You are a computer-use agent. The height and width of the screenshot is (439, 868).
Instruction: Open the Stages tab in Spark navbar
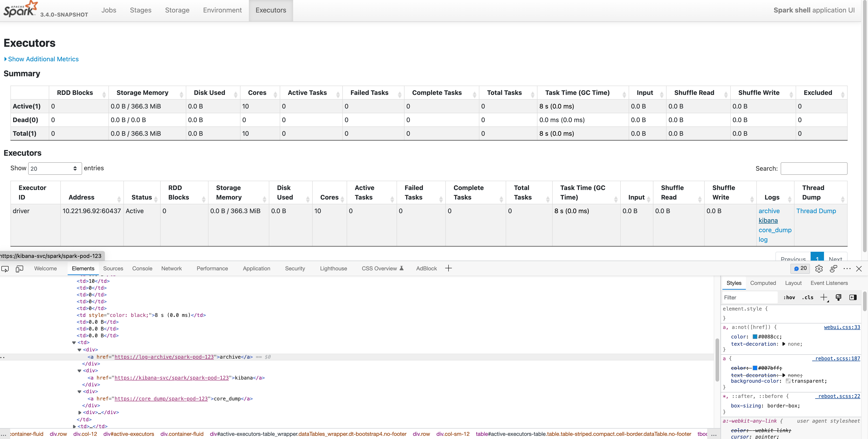[140, 10]
